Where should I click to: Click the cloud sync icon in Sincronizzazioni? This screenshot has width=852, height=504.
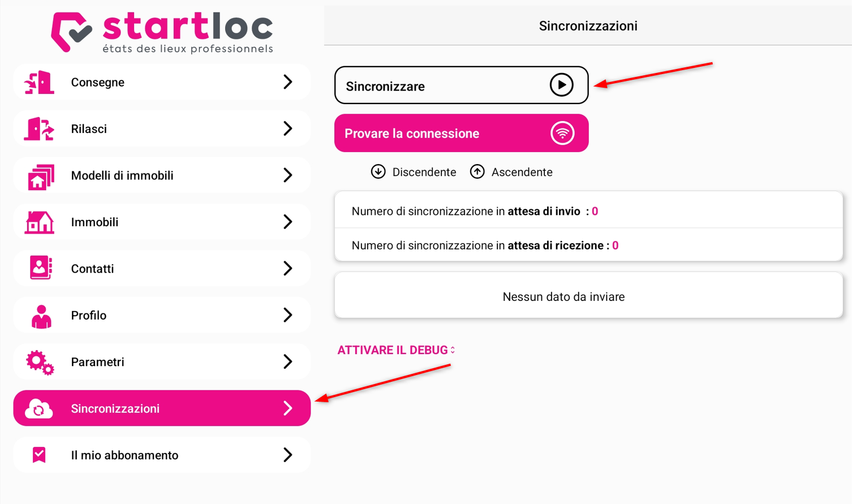point(38,409)
